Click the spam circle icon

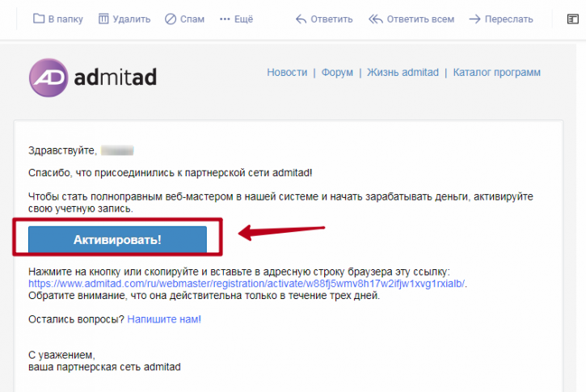[x=171, y=19]
